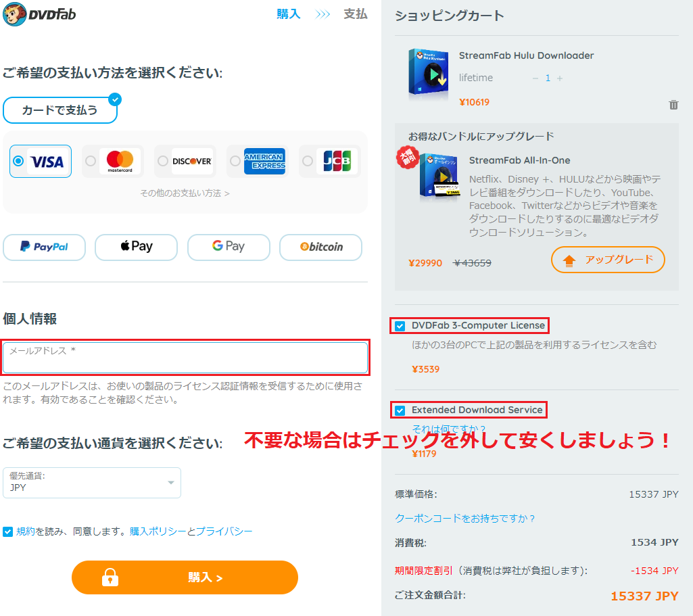Open the 購入ポリシー link
This screenshot has height=616, width=693.
click(x=158, y=531)
